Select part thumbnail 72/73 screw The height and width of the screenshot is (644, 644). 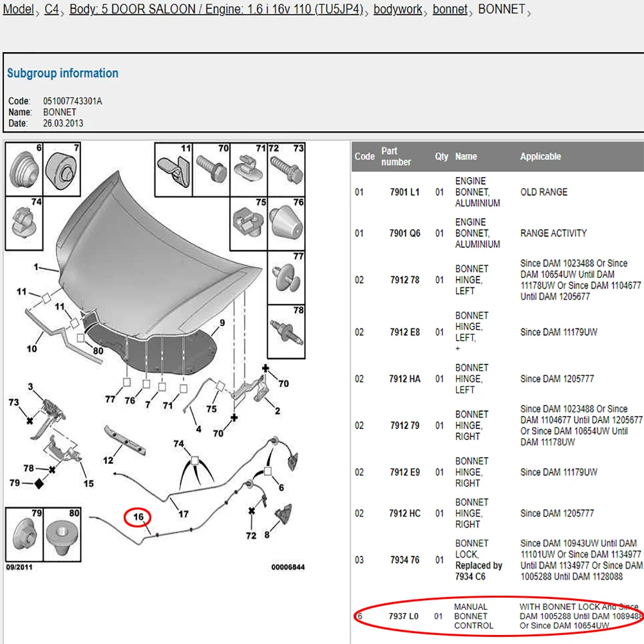click(287, 169)
